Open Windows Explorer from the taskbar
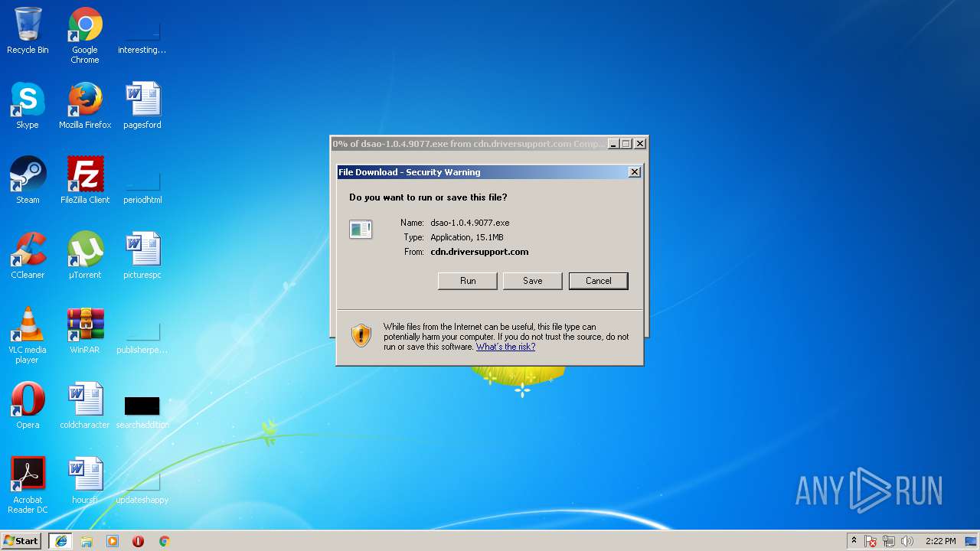The height and width of the screenshot is (551, 980). 87,541
